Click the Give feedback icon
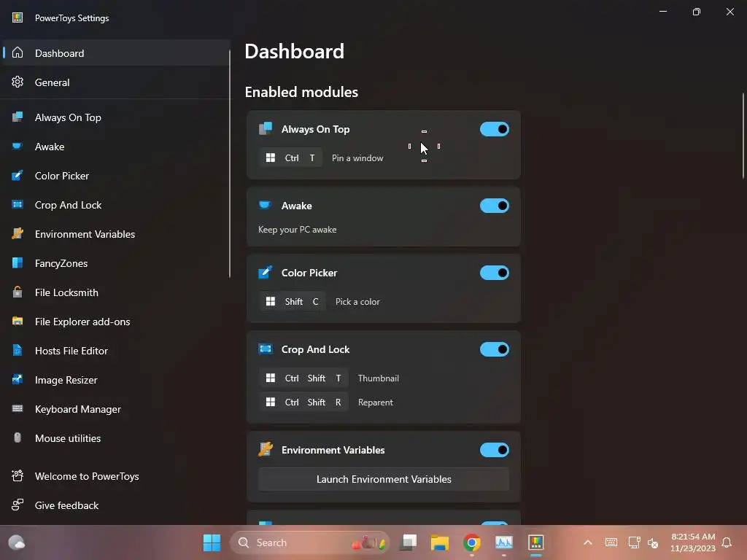The image size is (747, 560). pos(18,505)
